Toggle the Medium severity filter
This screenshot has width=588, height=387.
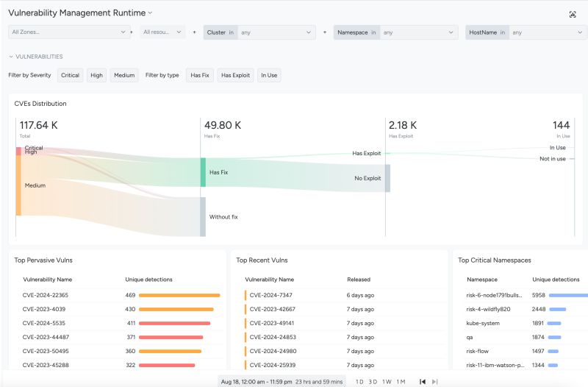pyautogui.click(x=124, y=75)
